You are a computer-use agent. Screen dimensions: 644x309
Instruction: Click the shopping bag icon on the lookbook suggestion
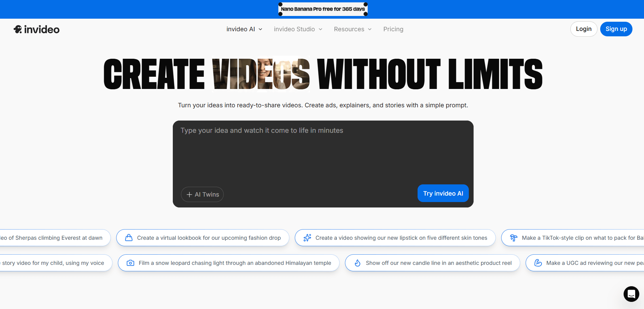point(129,238)
